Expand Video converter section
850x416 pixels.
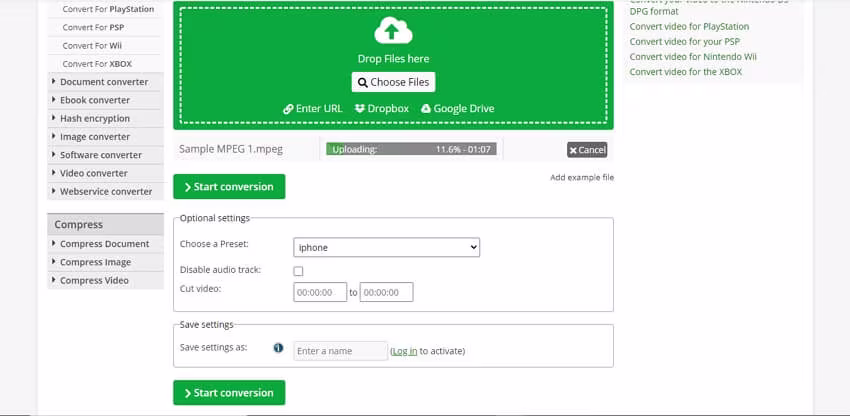coord(105,173)
